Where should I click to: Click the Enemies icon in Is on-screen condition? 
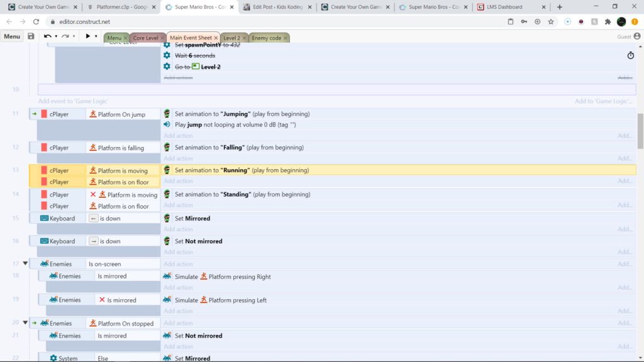45,264
